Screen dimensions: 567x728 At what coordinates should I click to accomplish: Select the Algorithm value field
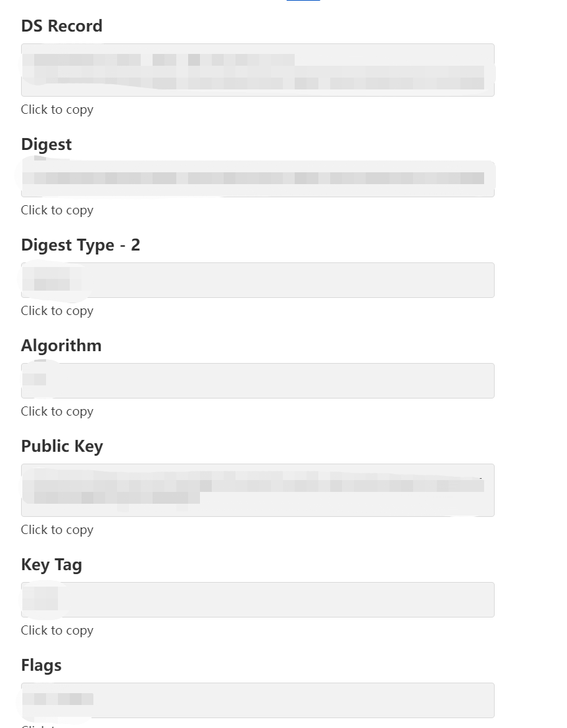pos(258,381)
